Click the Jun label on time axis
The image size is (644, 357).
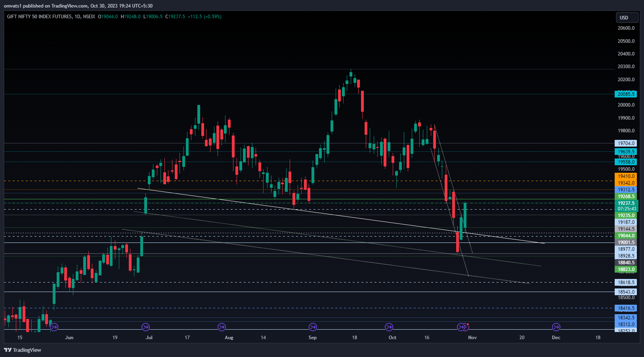click(69, 338)
